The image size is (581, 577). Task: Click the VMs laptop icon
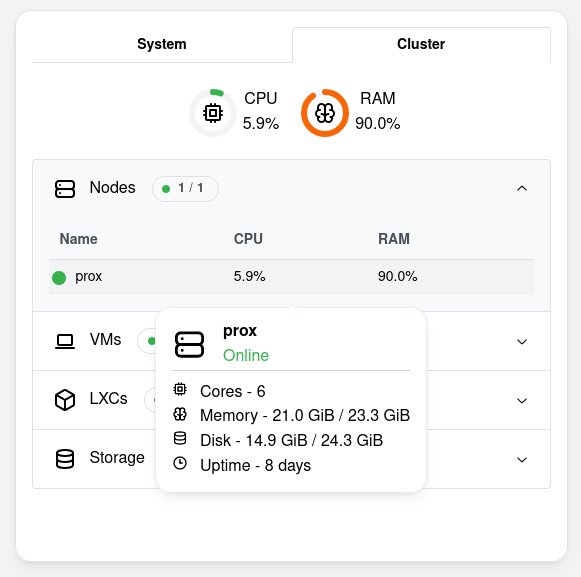click(65, 341)
